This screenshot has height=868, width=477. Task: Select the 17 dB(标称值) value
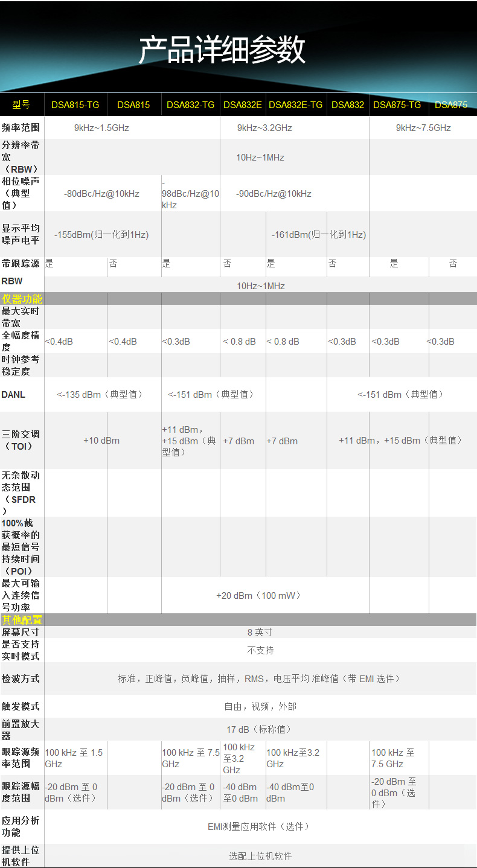coord(260,730)
